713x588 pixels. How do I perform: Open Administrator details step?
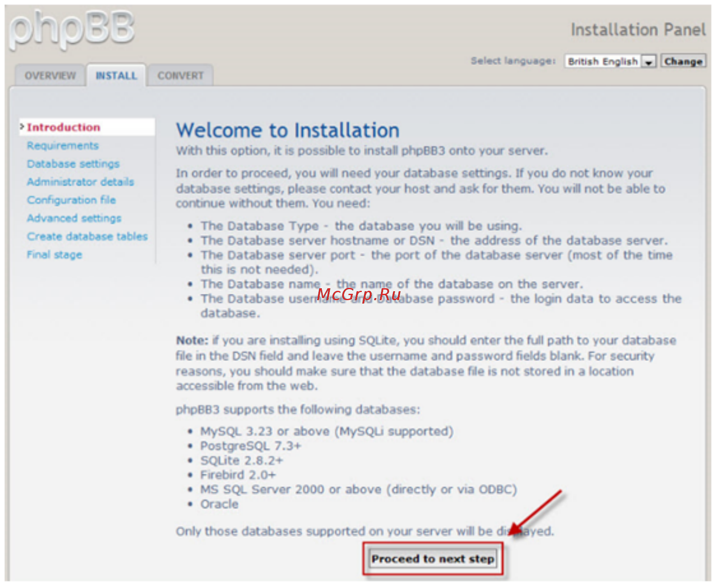80,182
